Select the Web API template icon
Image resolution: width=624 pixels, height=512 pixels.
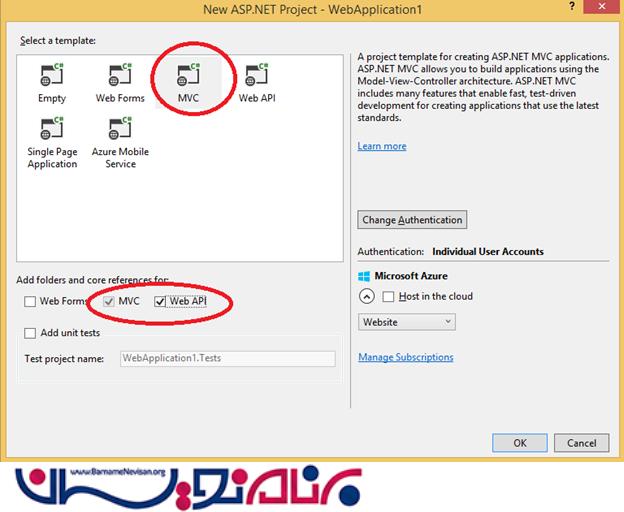[x=257, y=74]
